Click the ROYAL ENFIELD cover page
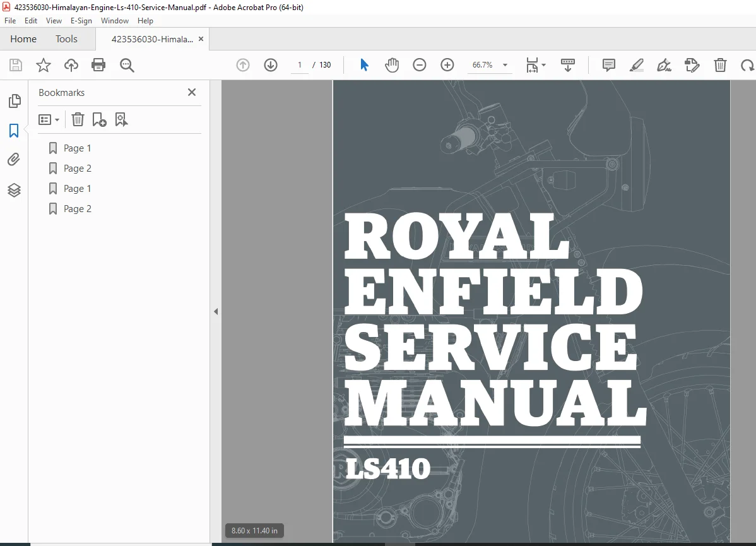Image resolution: width=756 pixels, height=546 pixels. pos(531,311)
